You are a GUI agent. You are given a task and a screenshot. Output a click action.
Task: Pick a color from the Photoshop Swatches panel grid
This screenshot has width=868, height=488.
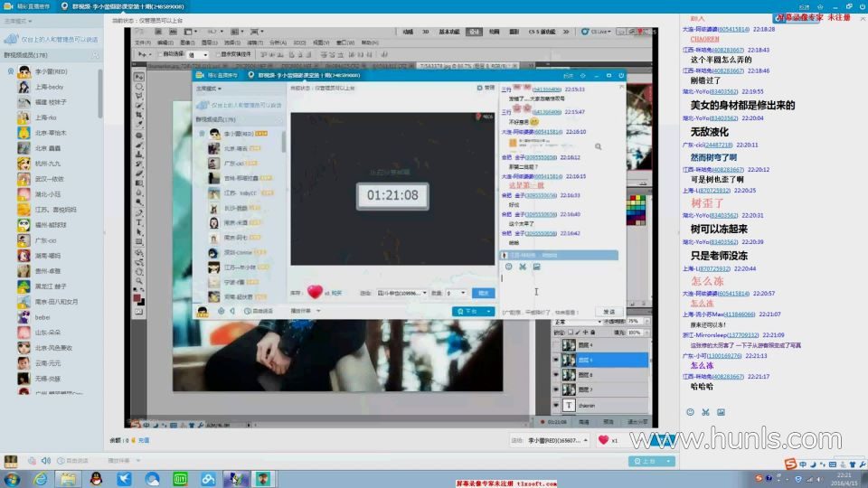[x=636, y=210]
